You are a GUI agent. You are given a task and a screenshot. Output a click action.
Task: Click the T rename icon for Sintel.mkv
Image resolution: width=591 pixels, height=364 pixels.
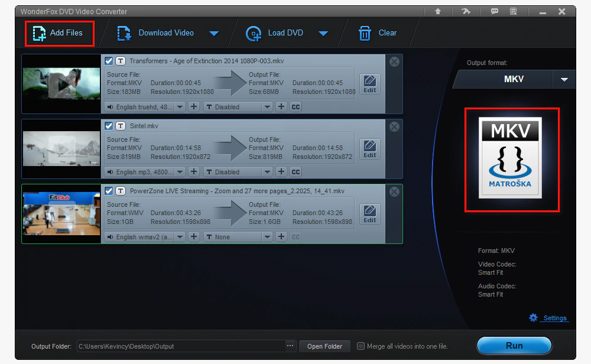point(121,126)
